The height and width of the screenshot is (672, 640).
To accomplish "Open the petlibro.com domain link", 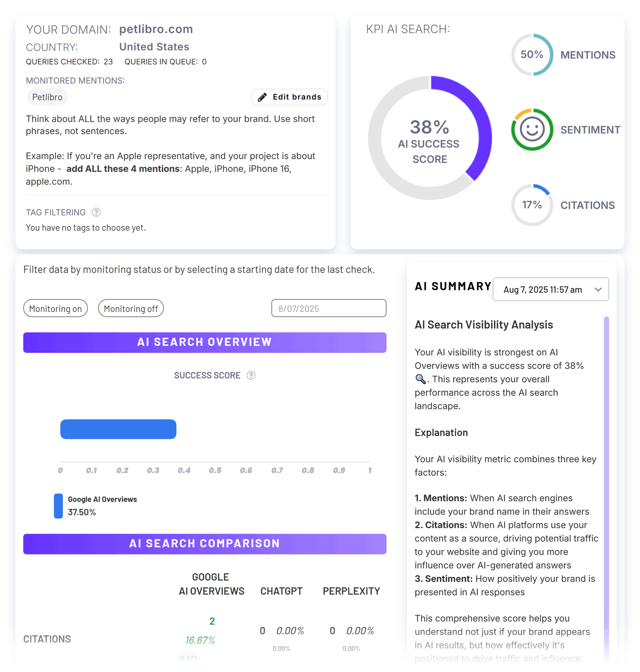I will pos(156,29).
